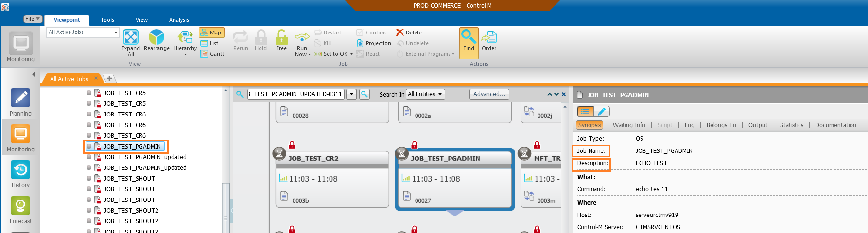Click the Hold job icon
The width and height of the screenshot is (868, 233).
(x=261, y=37)
